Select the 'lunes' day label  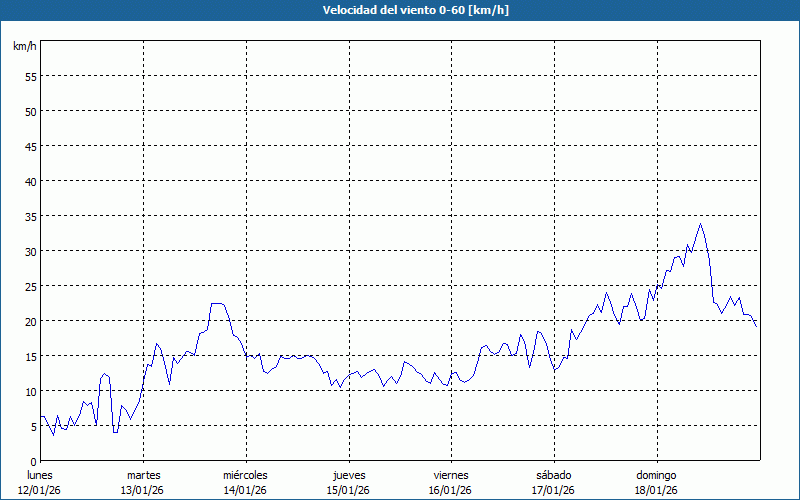(40, 475)
